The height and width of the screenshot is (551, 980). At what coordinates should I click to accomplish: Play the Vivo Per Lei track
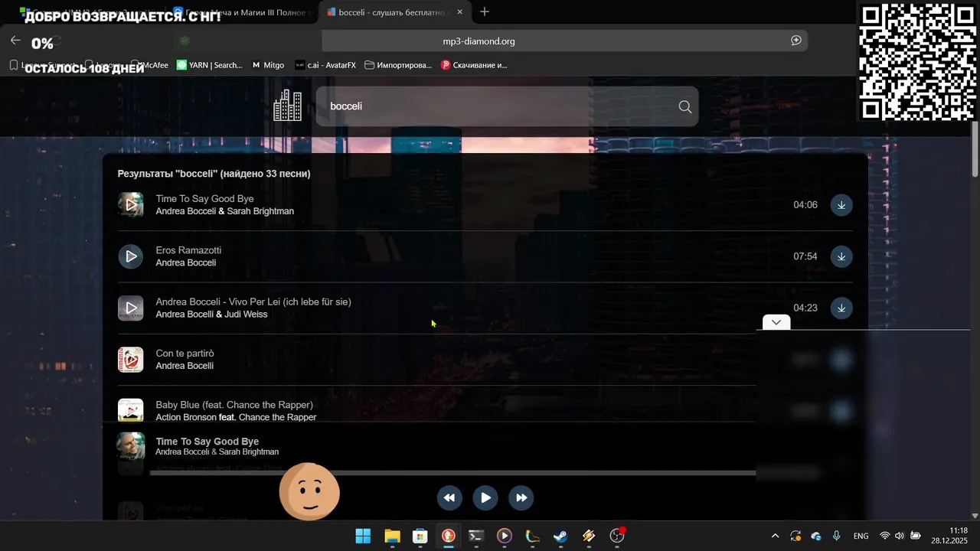point(131,308)
